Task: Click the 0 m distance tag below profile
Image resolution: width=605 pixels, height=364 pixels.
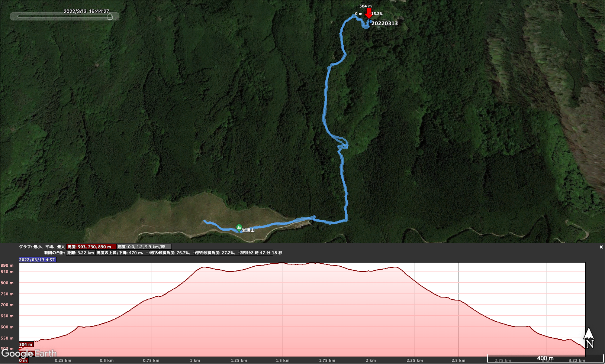Action: click(x=23, y=360)
